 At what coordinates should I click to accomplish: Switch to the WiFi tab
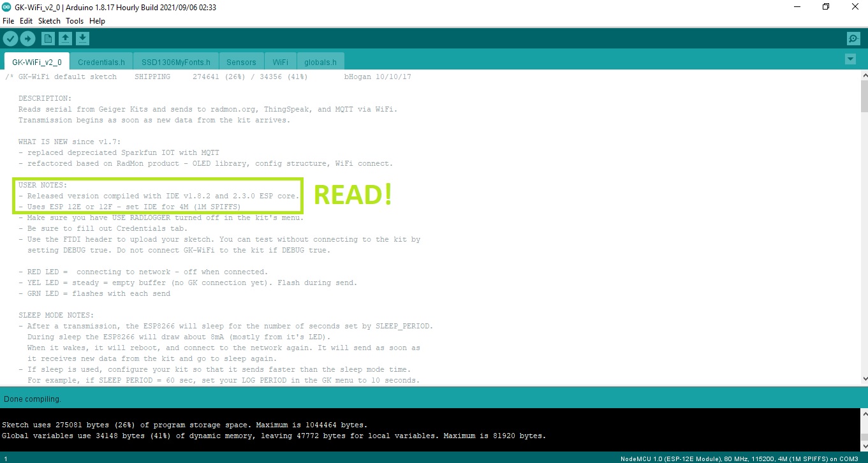(x=280, y=62)
